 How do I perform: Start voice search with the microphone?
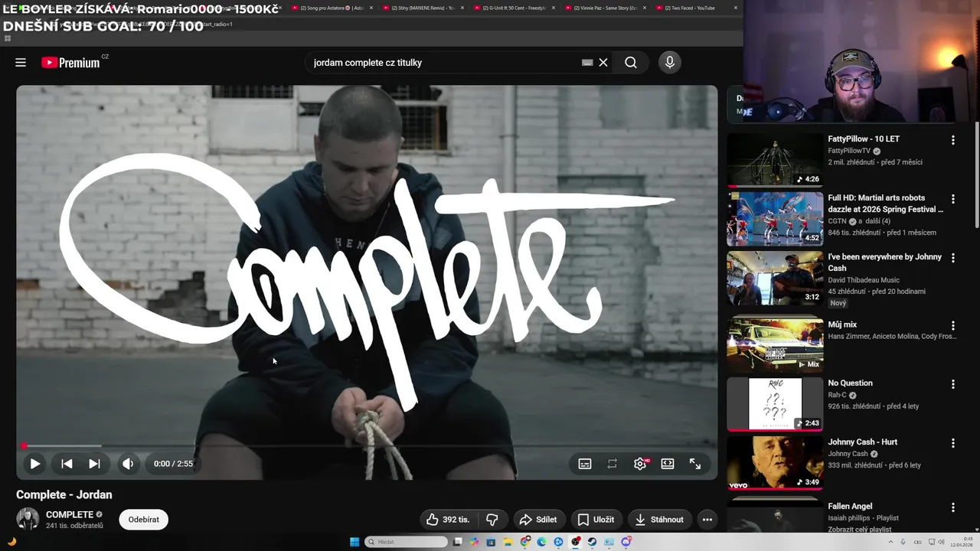670,63
